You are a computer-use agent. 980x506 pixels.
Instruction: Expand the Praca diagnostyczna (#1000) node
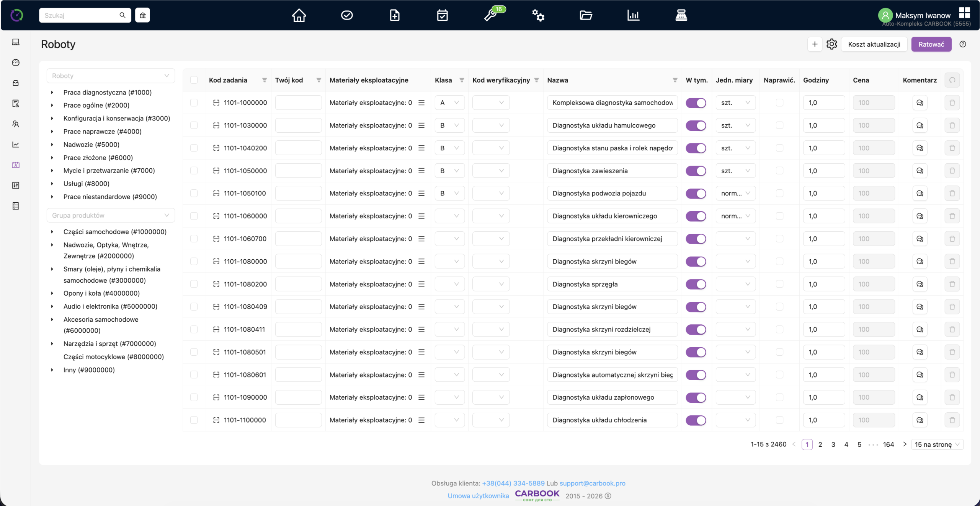point(52,92)
